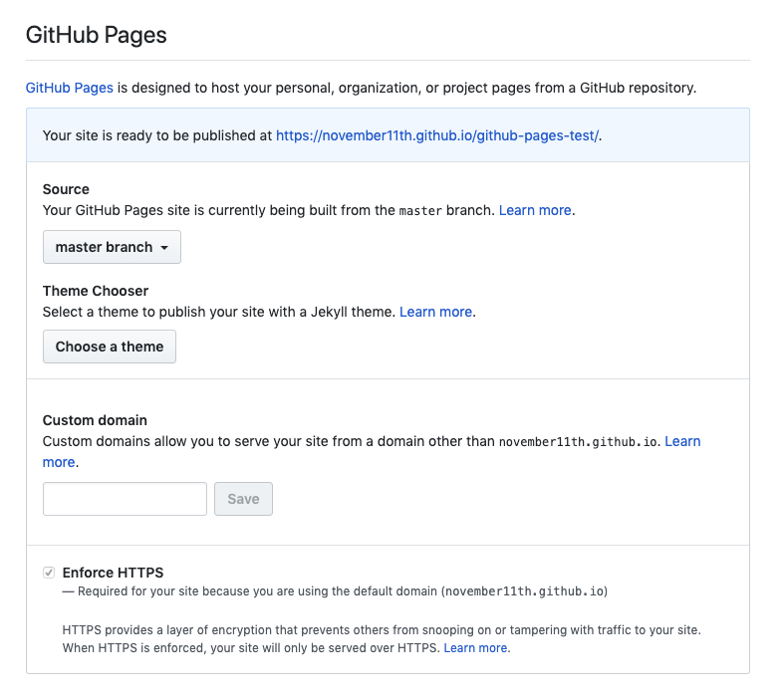Click the Choose a theme button
Image resolution: width=784 pixels, height=700 pixels.
[x=110, y=347]
